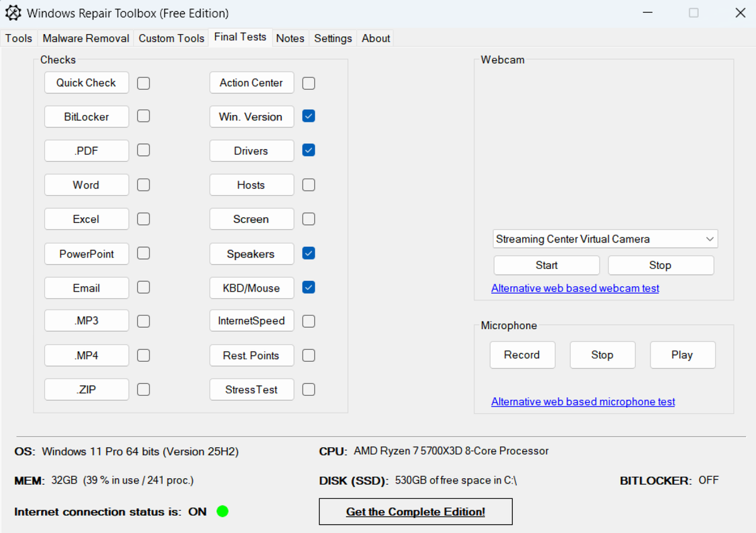Run the Quick Check button
This screenshot has width=756, height=533.
87,83
